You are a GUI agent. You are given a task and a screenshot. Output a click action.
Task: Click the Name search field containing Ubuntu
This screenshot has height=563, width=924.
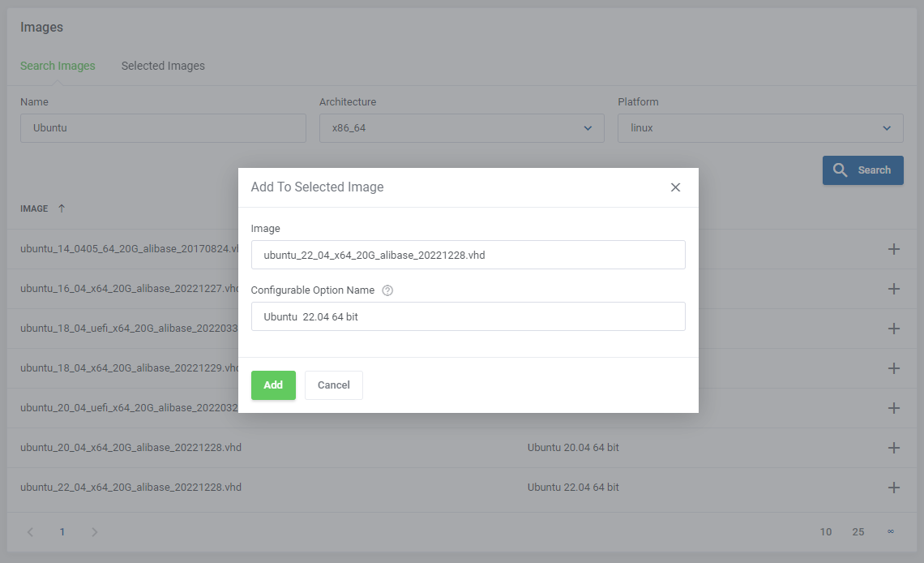pyautogui.click(x=163, y=128)
